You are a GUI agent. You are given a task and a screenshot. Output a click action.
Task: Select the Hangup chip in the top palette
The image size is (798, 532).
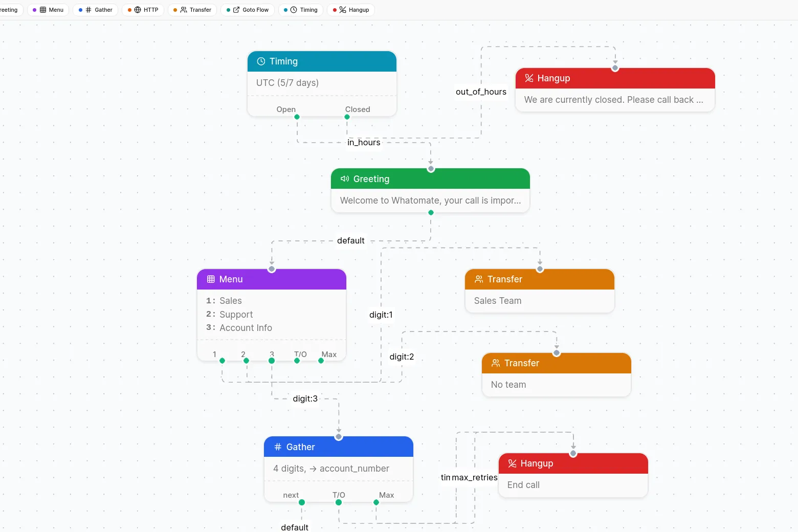(x=351, y=10)
